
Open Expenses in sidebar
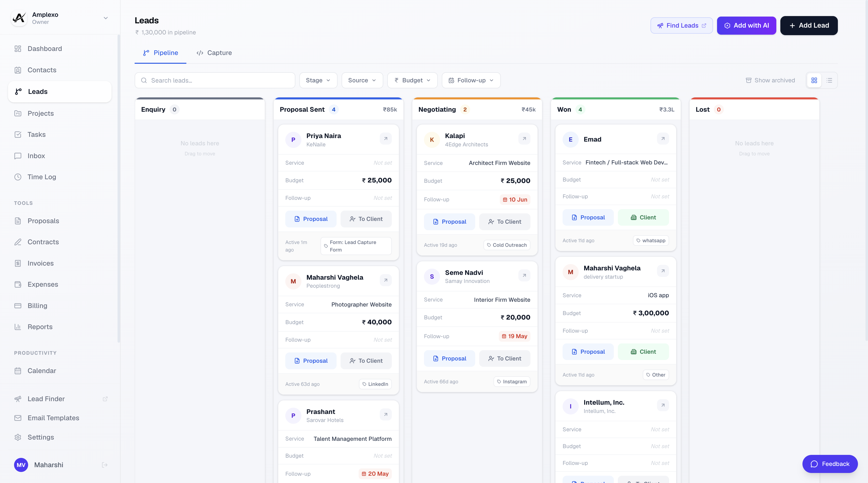60,284
